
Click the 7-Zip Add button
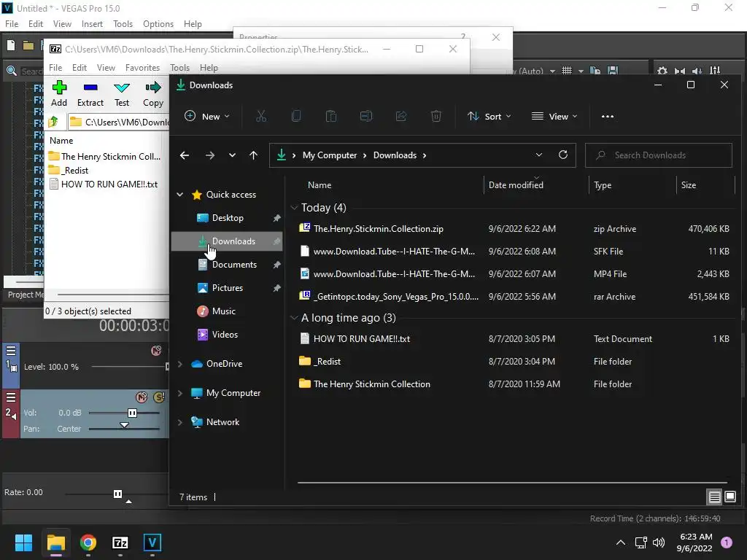tap(59, 93)
